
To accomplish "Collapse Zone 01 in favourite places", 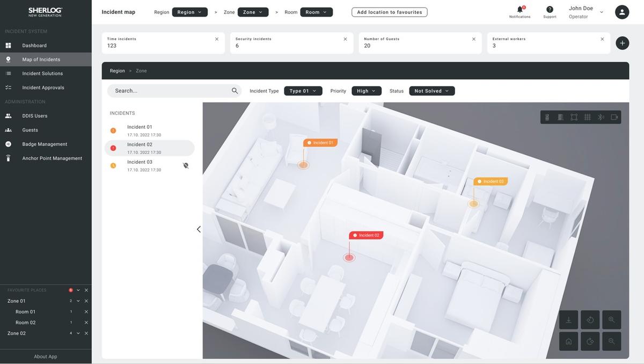I will point(78,301).
